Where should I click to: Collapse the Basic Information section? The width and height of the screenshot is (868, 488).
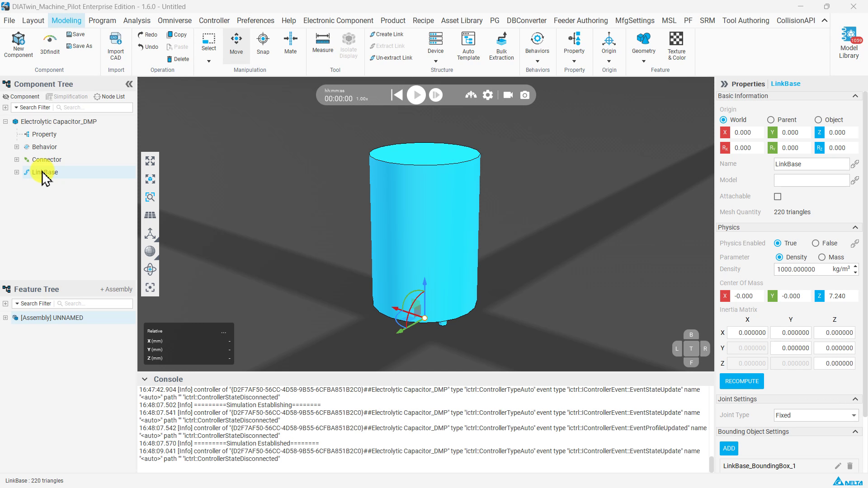tap(855, 96)
